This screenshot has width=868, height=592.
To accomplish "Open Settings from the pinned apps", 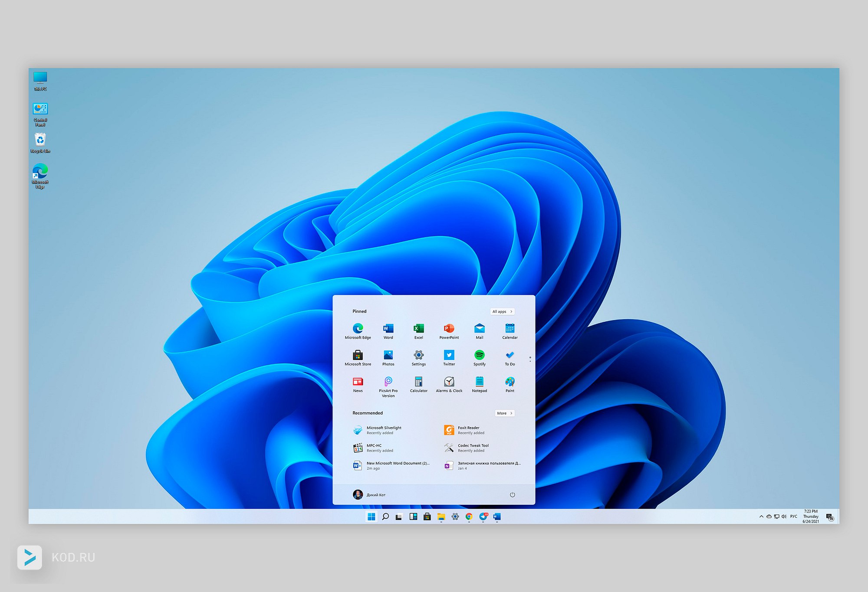I will click(x=418, y=358).
